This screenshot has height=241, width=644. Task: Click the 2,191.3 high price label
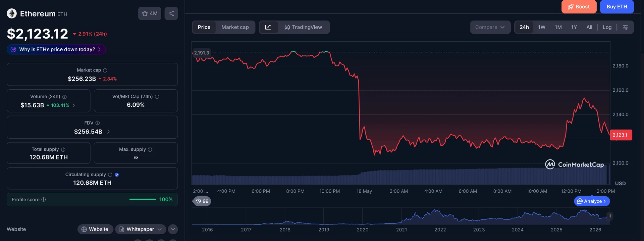tap(202, 53)
